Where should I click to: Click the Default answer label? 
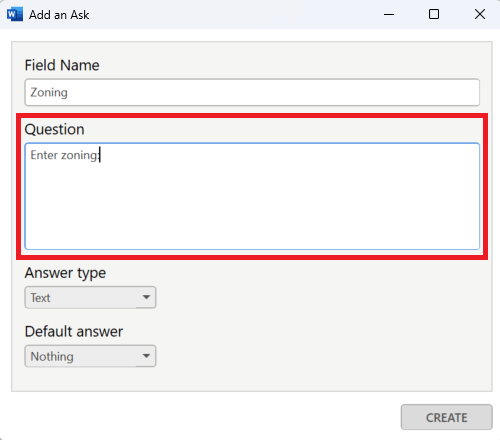click(74, 332)
